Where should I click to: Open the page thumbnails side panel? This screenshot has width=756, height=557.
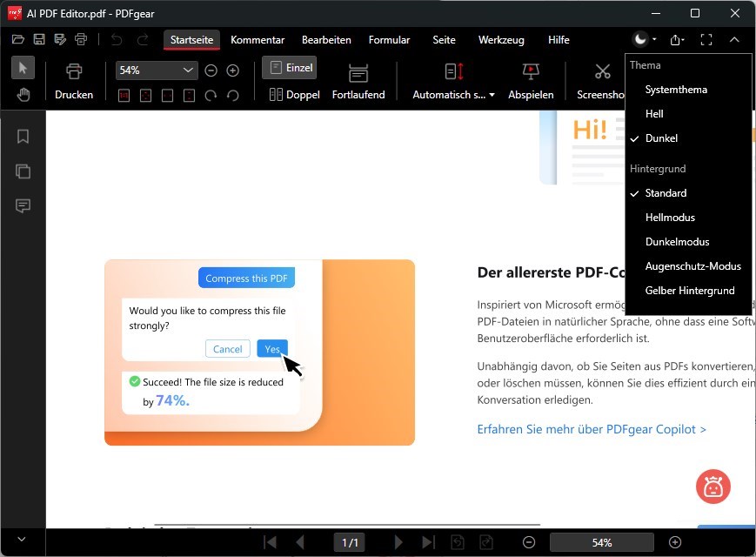[23, 171]
